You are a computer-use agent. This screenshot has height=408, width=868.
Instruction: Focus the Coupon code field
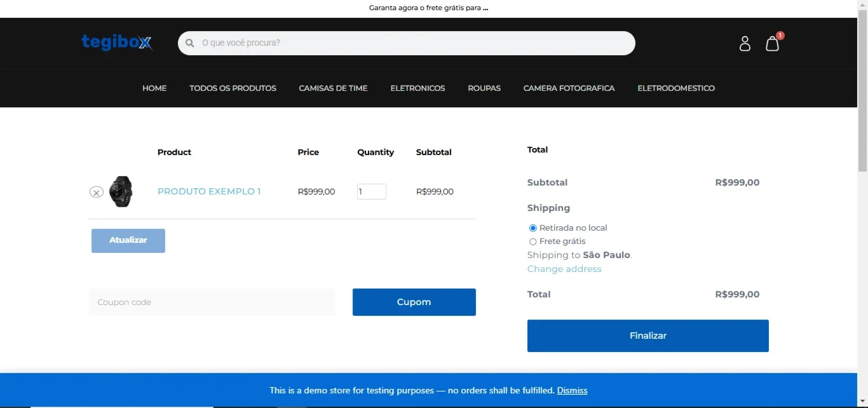pos(212,303)
